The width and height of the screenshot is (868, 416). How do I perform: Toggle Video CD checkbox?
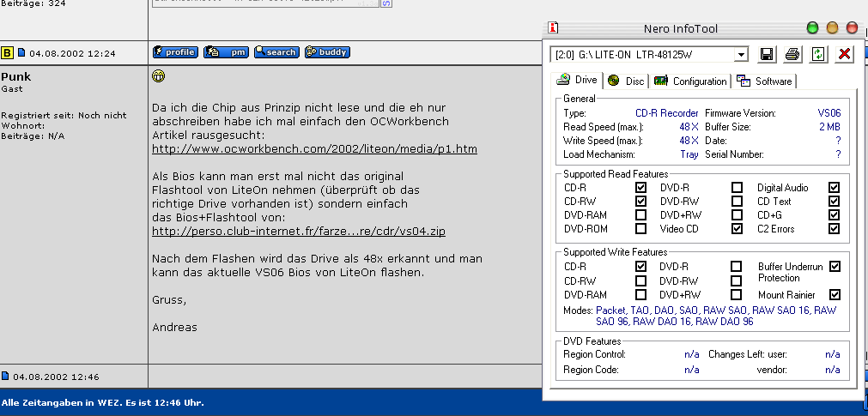click(737, 228)
